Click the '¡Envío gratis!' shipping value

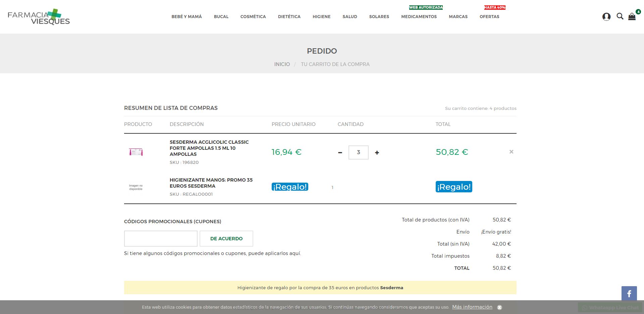pos(496,232)
